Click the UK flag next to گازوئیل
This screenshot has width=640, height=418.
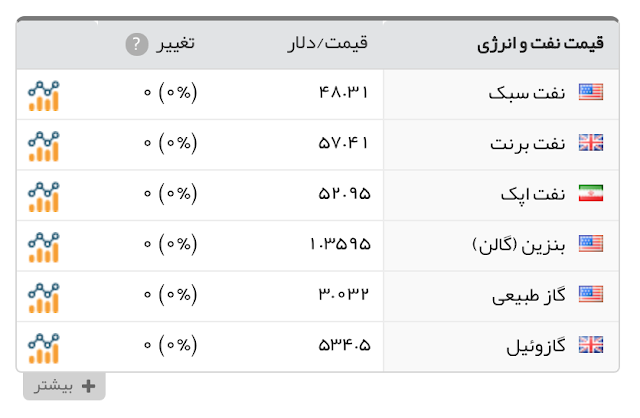pos(591,345)
